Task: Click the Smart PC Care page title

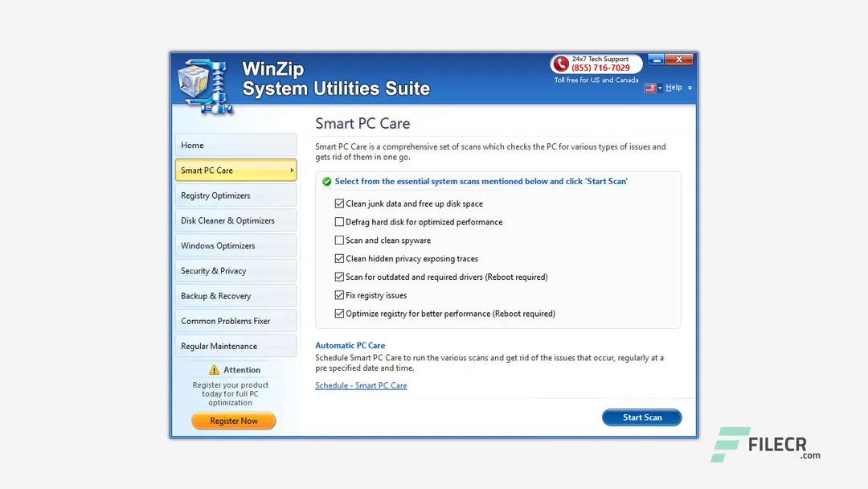Action: click(362, 124)
